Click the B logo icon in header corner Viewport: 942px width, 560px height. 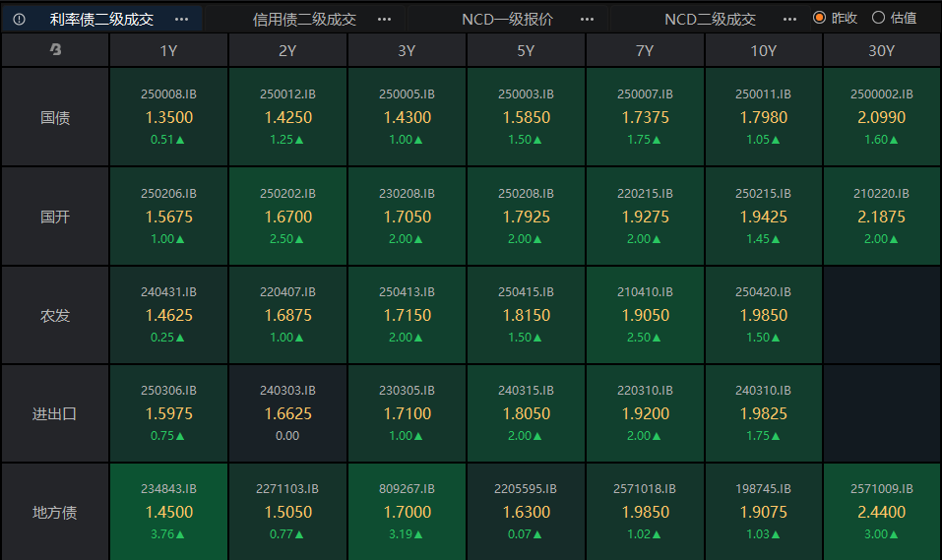point(55,50)
